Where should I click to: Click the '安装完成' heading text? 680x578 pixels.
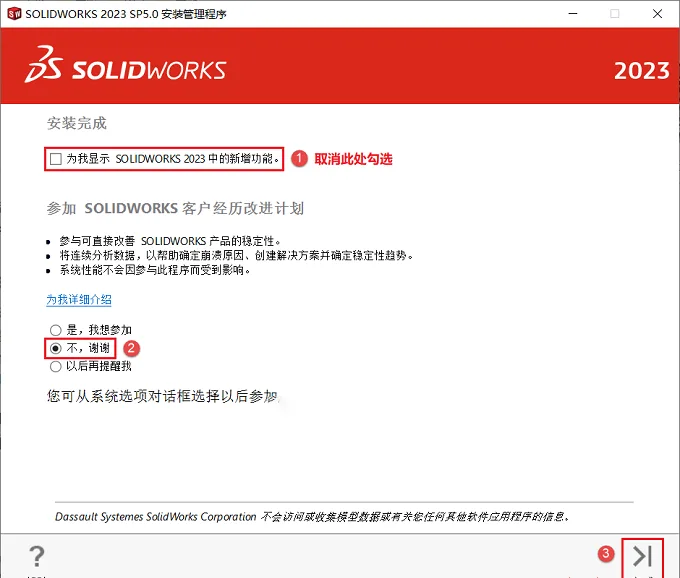click(x=77, y=123)
